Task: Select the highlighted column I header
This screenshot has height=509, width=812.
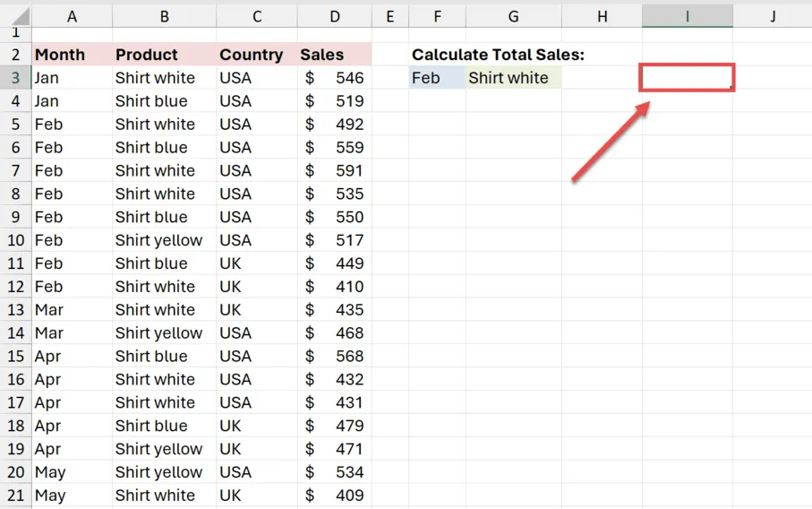Action: click(687, 16)
